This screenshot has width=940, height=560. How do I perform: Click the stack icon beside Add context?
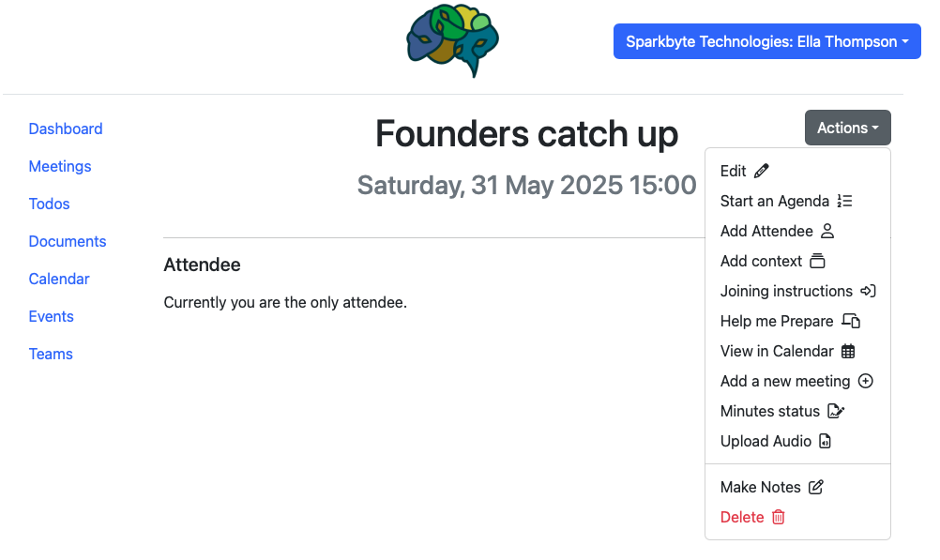tap(817, 261)
